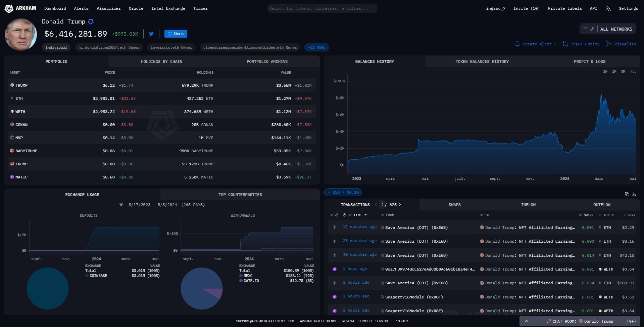Open Donald Trump's Twitter profile icon

pyautogui.click(x=151, y=34)
